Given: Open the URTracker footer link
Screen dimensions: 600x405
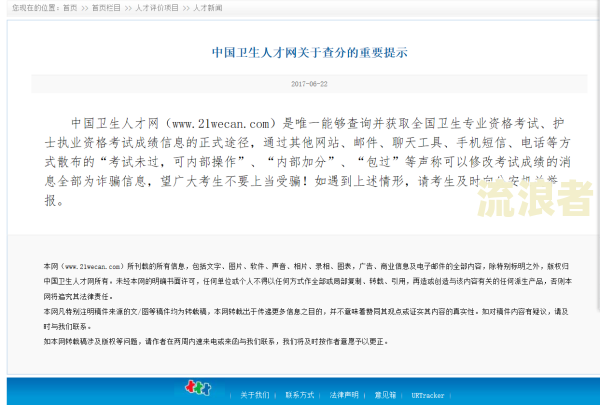Looking at the screenshot, I should (428, 395).
